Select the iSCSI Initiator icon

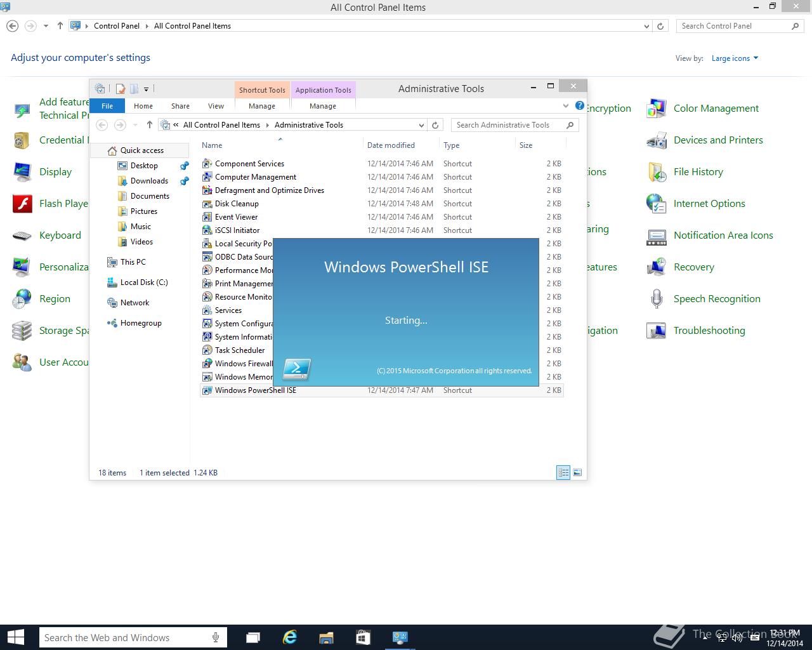pyautogui.click(x=207, y=230)
